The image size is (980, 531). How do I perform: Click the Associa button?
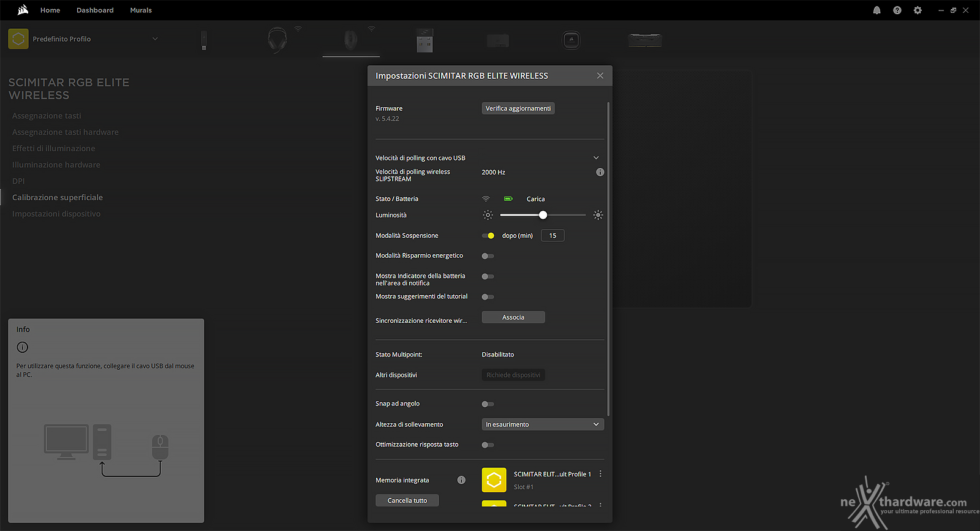pyautogui.click(x=513, y=317)
